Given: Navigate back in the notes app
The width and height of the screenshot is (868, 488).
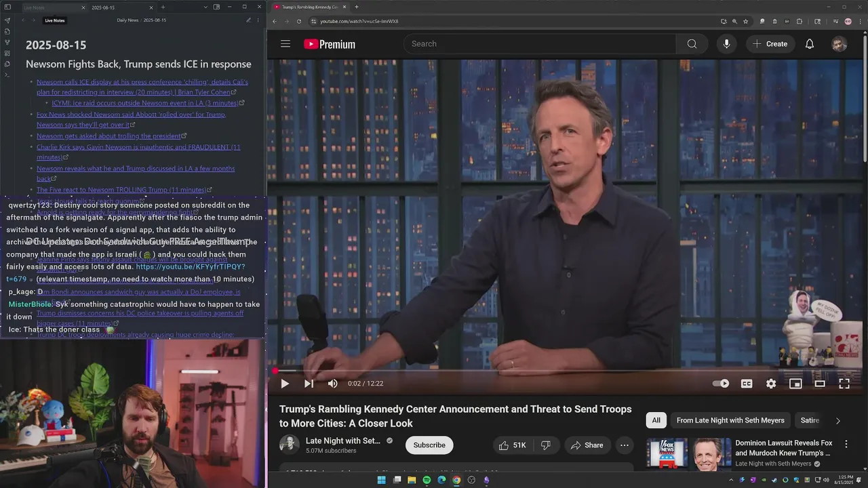Looking at the screenshot, I should click(23, 20).
